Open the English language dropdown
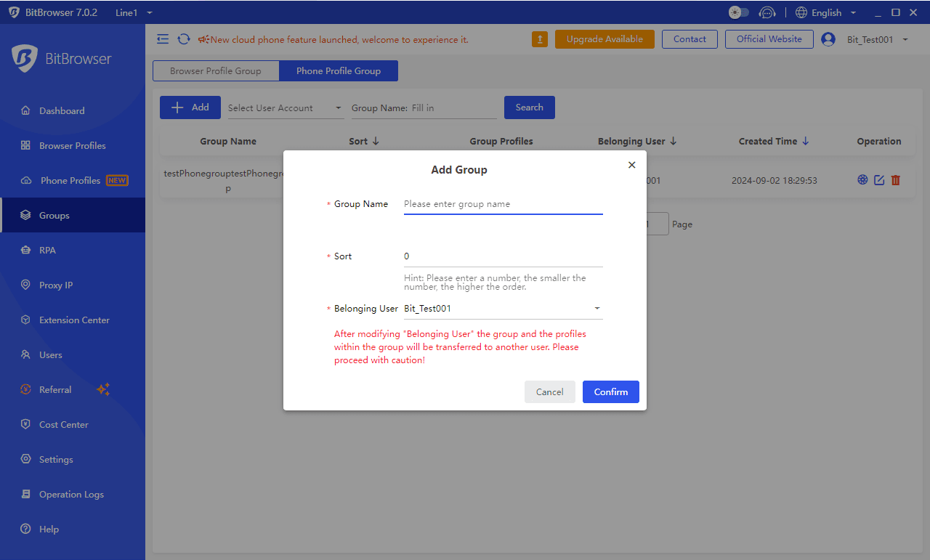The height and width of the screenshot is (560, 930). [x=826, y=12]
